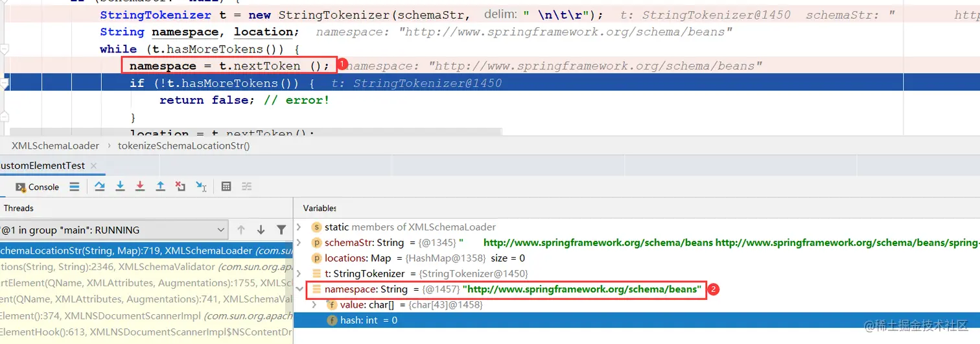Click the namespace variable's string value

click(x=583, y=289)
